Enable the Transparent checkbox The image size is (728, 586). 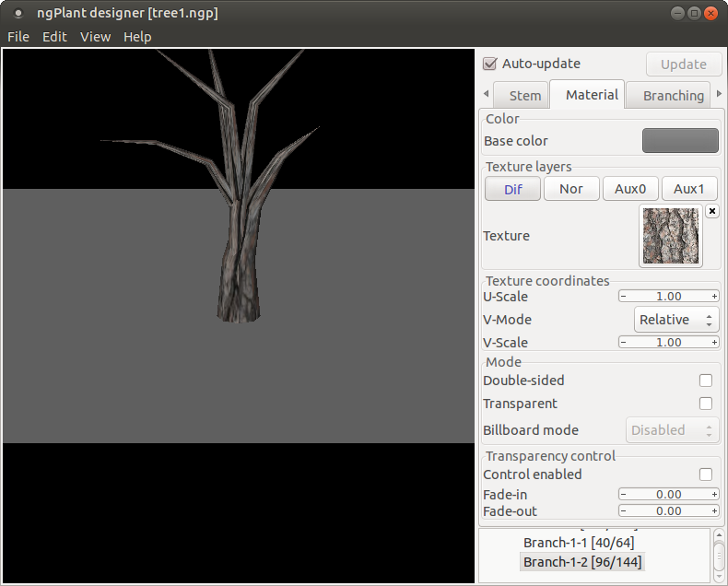(706, 404)
